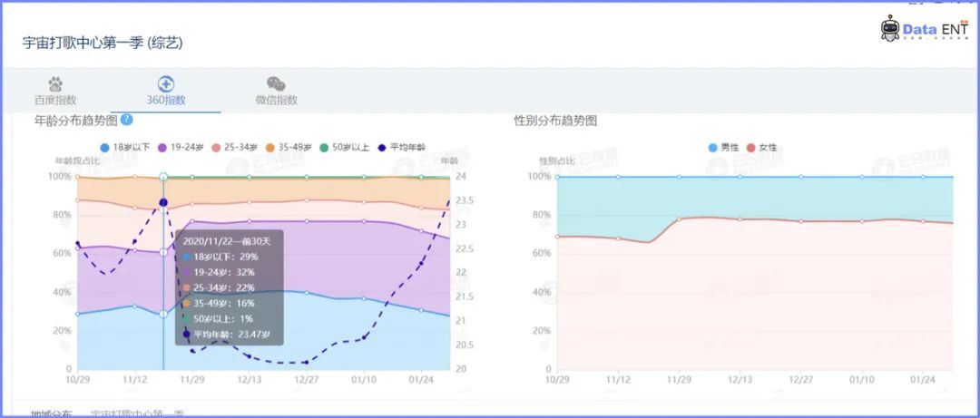This screenshot has height=418, width=980.
Task: Click the 11/29 female data point marker
Action: tap(680, 219)
